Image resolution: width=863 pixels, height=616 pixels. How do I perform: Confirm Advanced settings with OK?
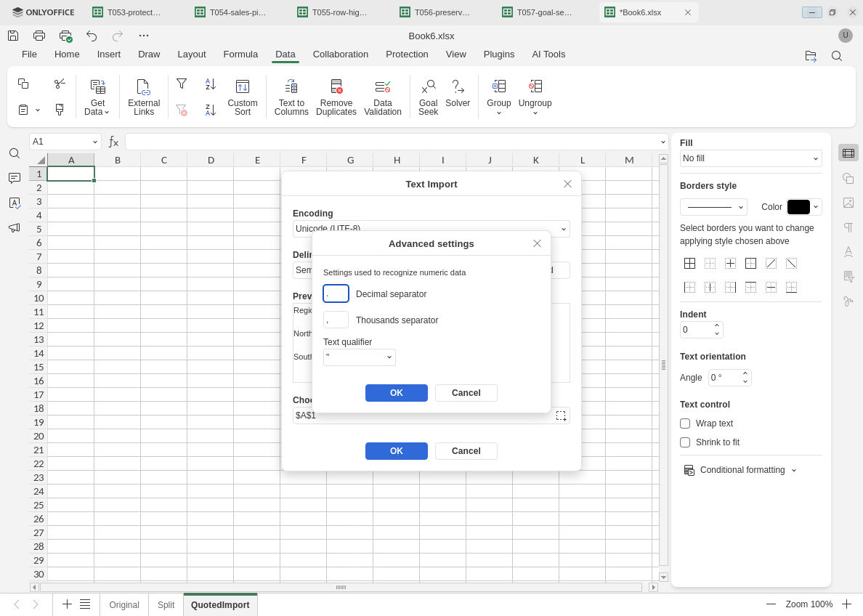pyautogui.click(x=397, y=393)
